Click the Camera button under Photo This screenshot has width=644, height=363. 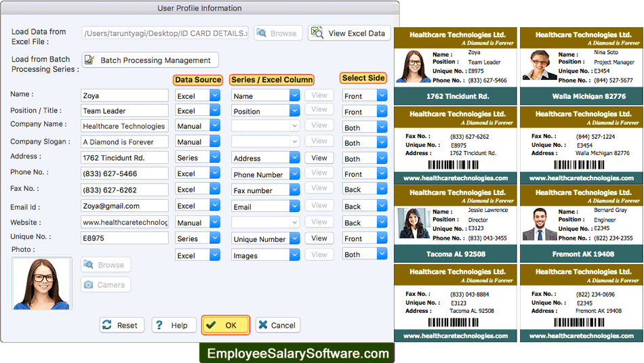click(x=106, y=284)
